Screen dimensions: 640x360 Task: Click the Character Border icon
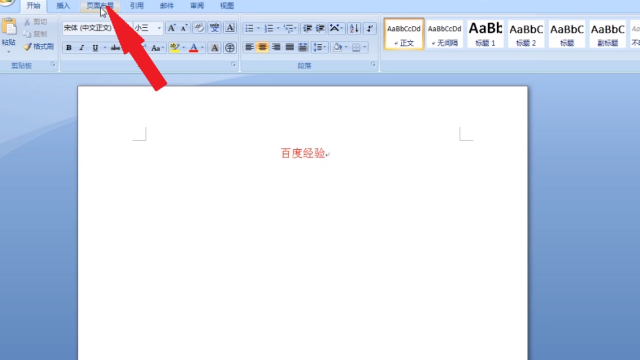point(230,28)
